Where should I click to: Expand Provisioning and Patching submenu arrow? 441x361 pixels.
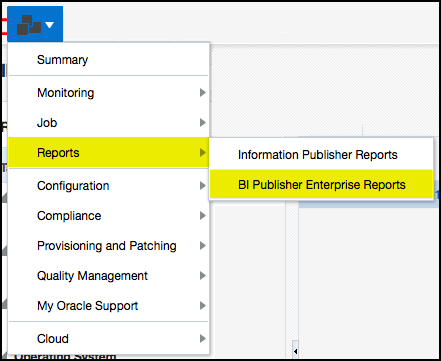pyautogui.click(x=202, y=246)
